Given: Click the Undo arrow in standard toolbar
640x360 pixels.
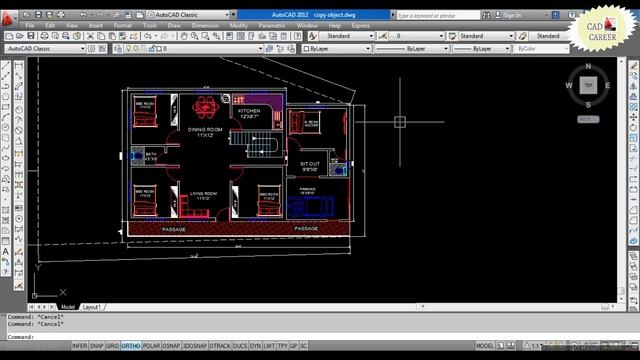Looking at the screenshot, I should point(147,36).
